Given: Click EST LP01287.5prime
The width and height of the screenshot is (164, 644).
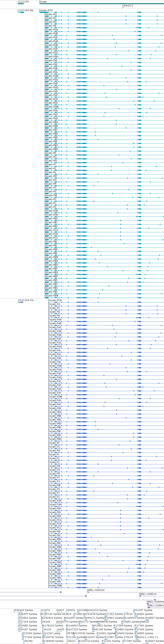Looking at the screenshot, I should [x=142, y=610].
